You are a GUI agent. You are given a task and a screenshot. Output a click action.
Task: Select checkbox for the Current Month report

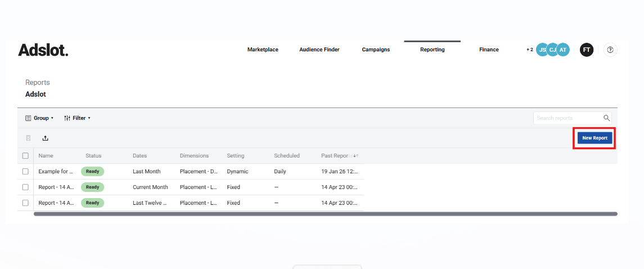(25, 187)
